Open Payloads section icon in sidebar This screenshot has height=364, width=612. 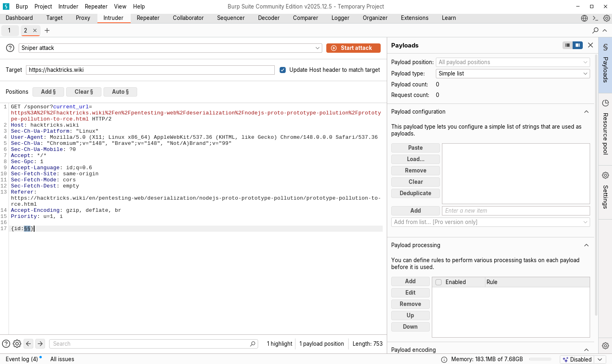(605, 47)
